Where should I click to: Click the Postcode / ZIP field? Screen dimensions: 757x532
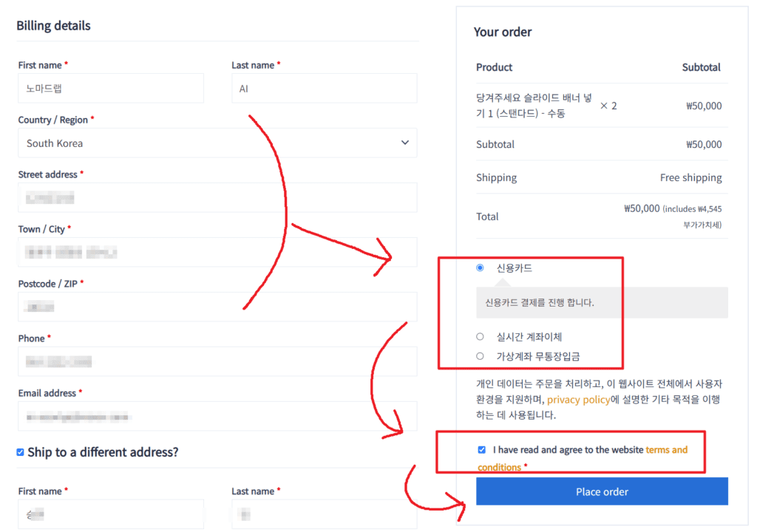[x=217, y=307]
